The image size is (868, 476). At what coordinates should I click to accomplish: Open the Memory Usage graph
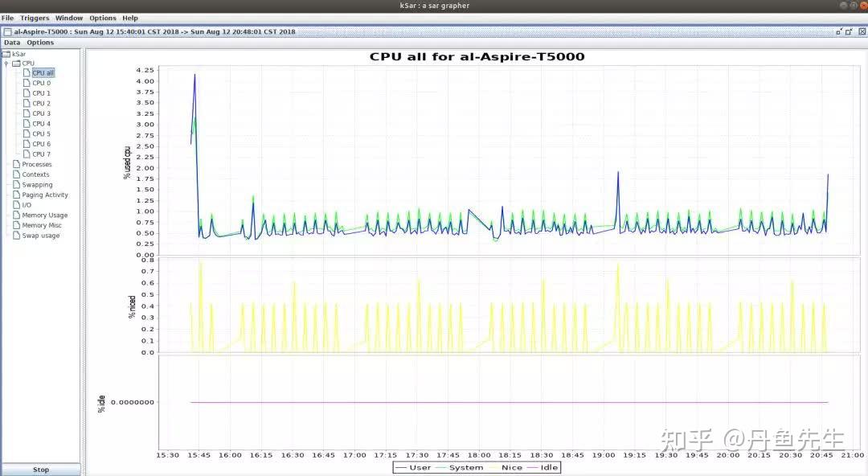coord(45,215)
